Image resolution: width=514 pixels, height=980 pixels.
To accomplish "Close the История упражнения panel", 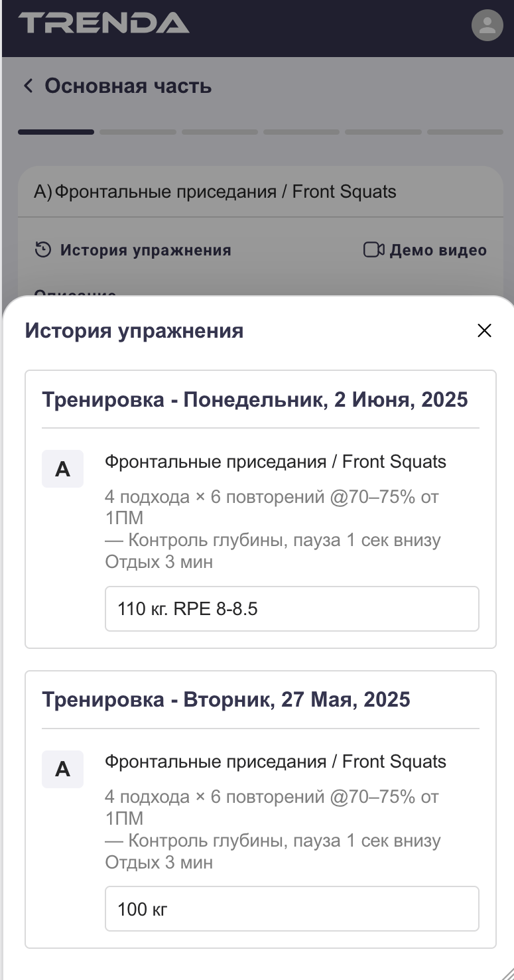I will pos(484,330).
